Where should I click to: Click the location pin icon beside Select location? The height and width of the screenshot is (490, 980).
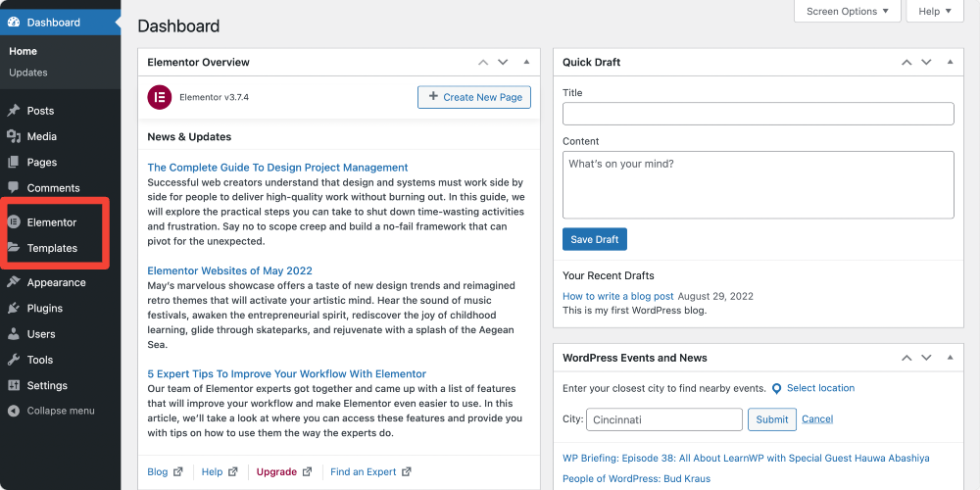776,389
